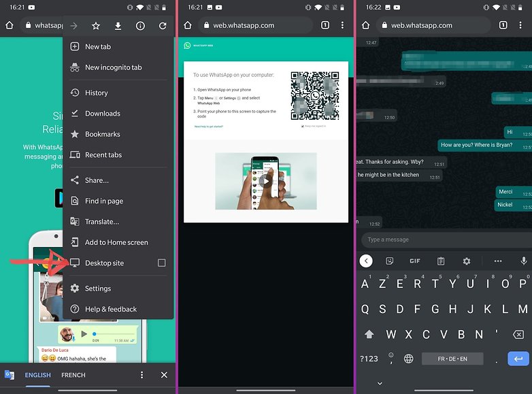The width and height of the screenshot is (532, 394).
Task: Open Settings from Chrome menu
Action: (x=118, y=289)
